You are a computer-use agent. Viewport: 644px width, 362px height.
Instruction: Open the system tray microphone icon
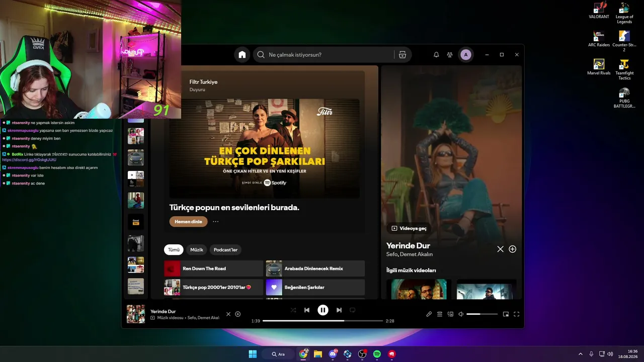pos(591,354)
